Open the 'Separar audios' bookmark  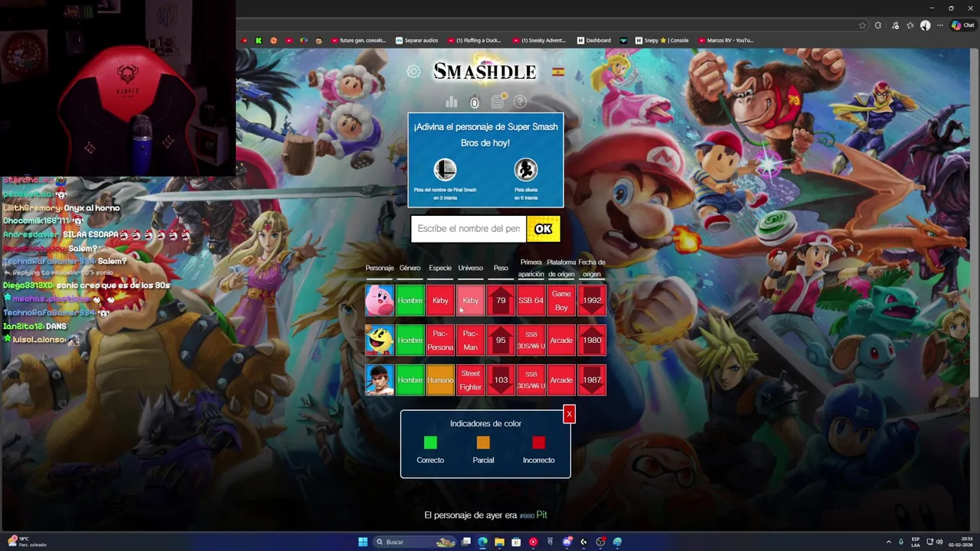point(417,41)
